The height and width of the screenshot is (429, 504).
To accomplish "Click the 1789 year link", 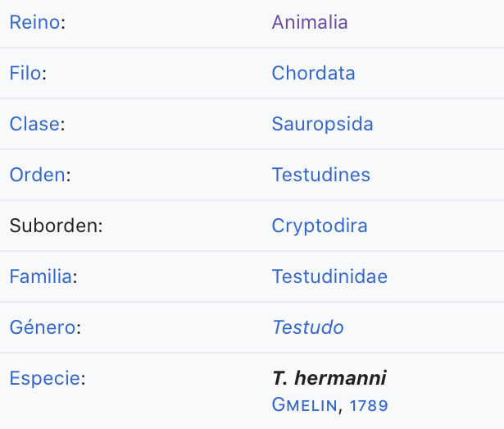I will [x=369, y=405].
